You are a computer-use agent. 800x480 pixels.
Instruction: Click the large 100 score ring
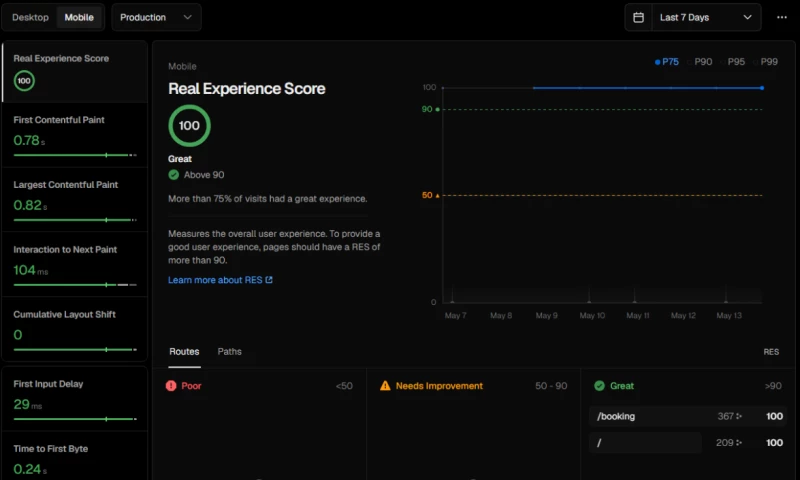click(x=189, y=125)
